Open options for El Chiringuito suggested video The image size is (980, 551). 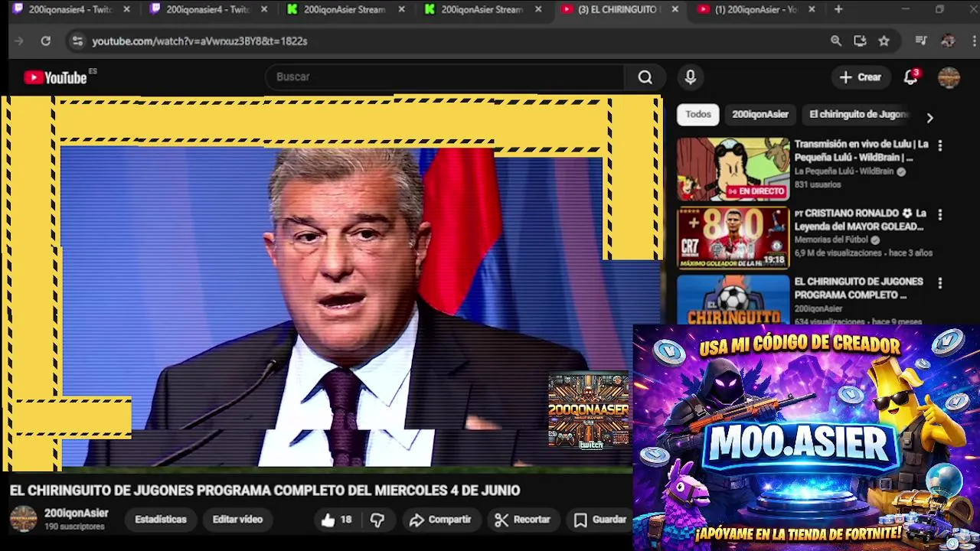(940, 283)
